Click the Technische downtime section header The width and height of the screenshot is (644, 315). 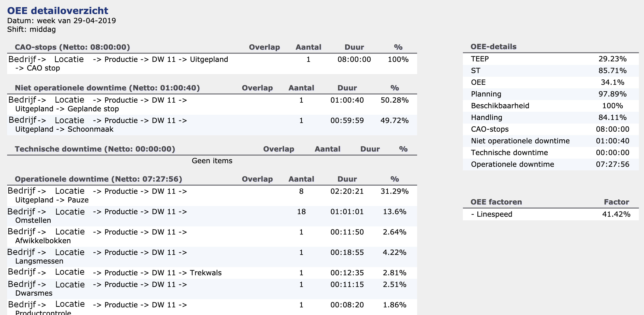click(x=95, y=149)
